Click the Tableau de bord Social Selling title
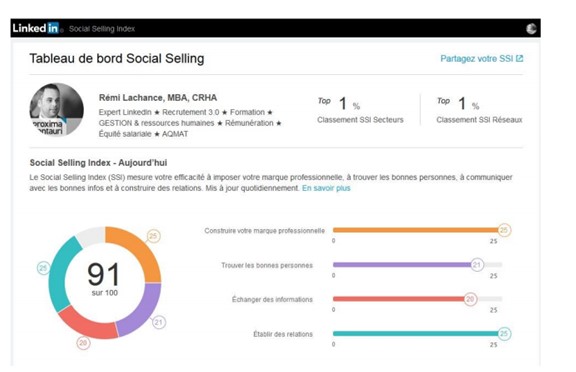The width and height of the screenshot is (576, 372). [117, 58]
